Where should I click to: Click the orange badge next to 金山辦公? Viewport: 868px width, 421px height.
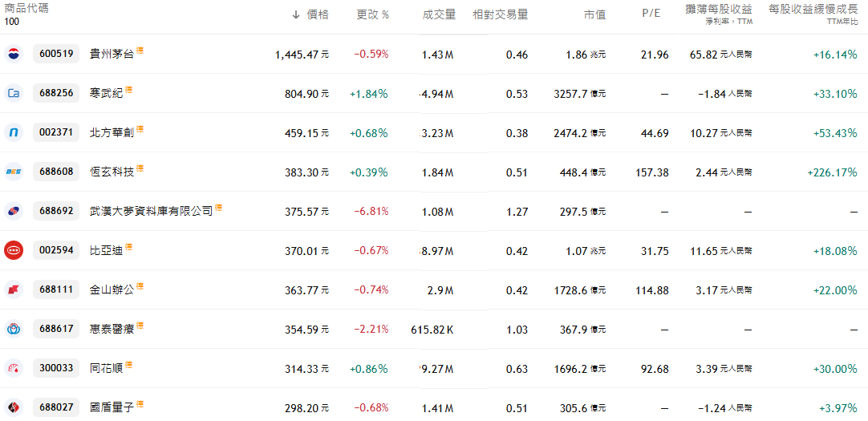pyautogui.click(x=140, y=286)
